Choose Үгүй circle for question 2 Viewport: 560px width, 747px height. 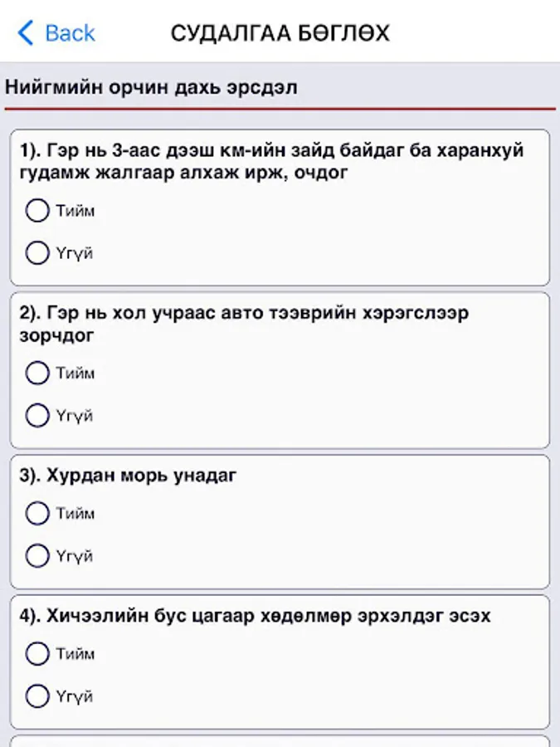click(x=37, y=415)
